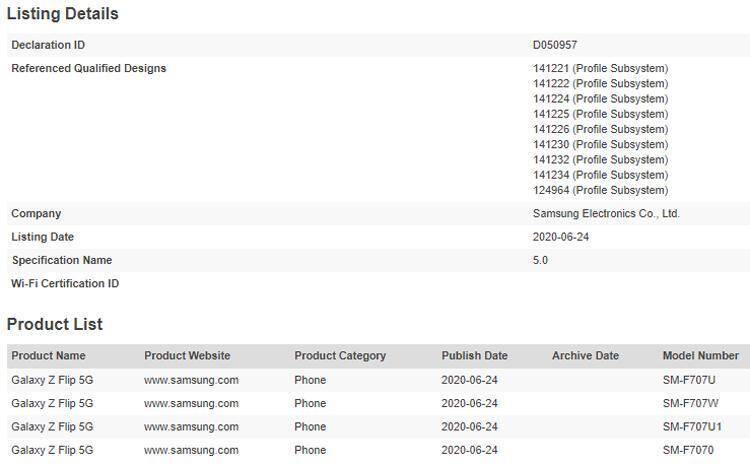Open www.samsung.com link in SM-F707W row
The image size is (750, 464).
(191, 404)
